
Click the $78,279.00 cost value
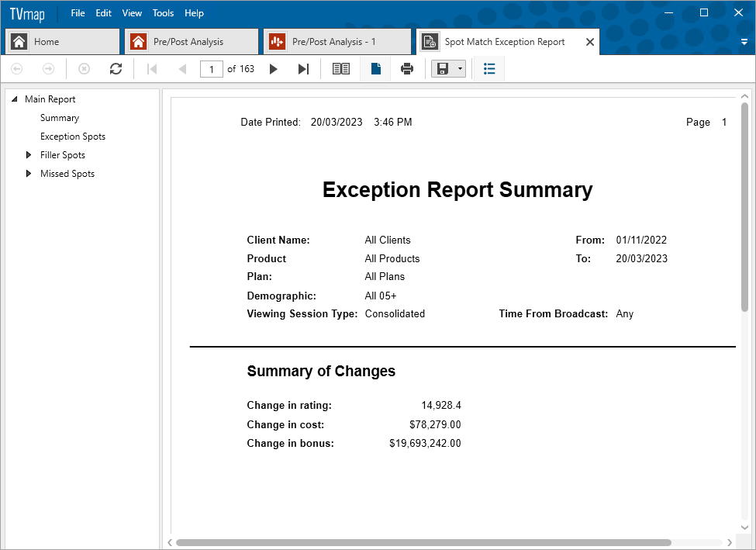(435, 424)
